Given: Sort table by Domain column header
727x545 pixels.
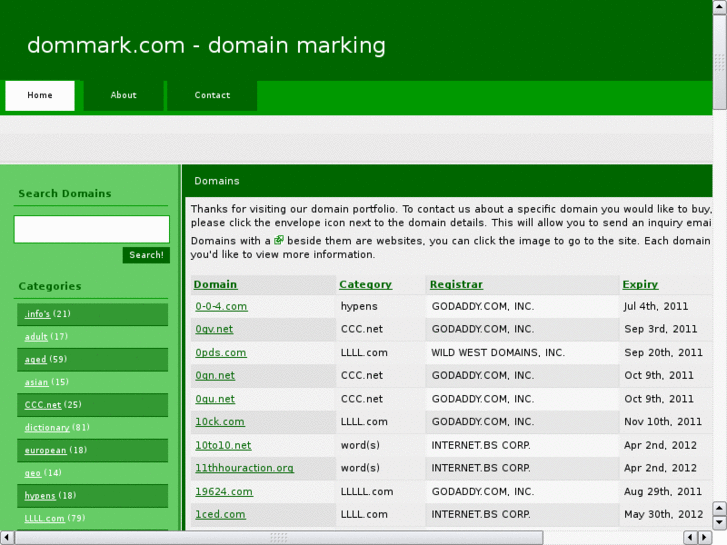Looking at the screenshot, I should 215,285.
